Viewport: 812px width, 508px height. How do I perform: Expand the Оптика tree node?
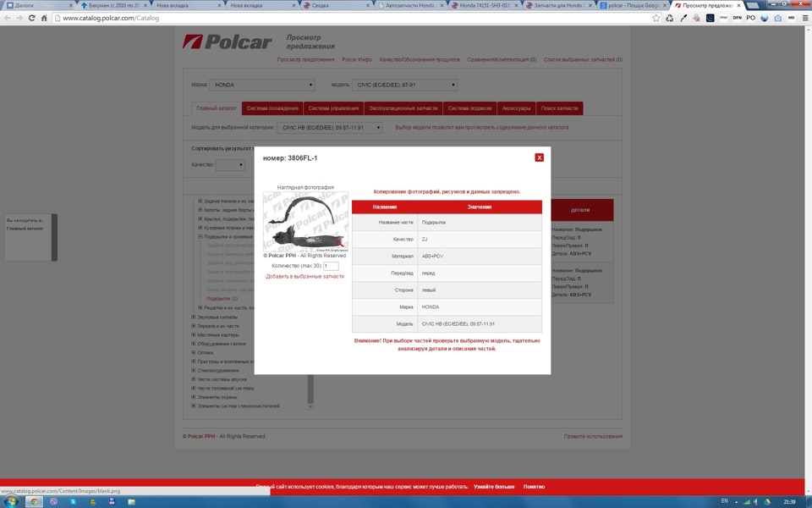click(194, 352)
